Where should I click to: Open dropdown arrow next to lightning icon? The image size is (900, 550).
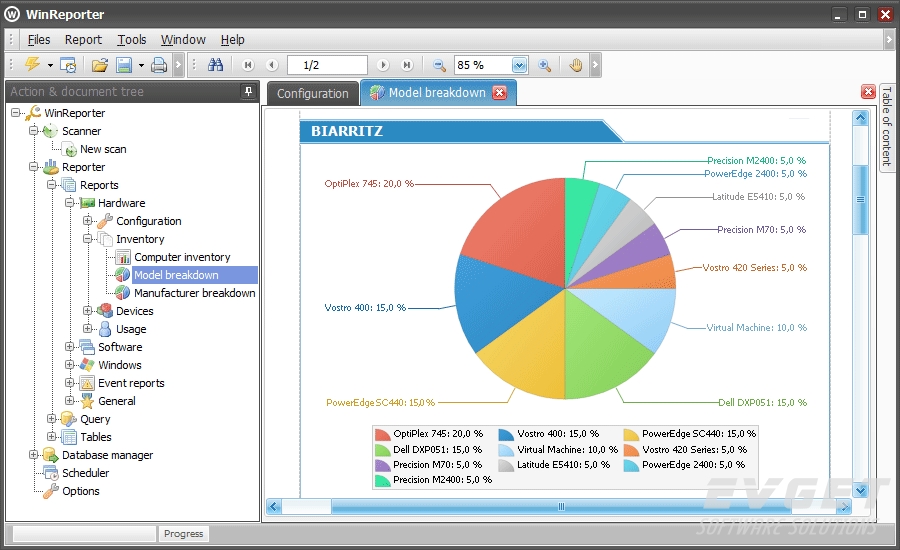(x=51, y=65)
